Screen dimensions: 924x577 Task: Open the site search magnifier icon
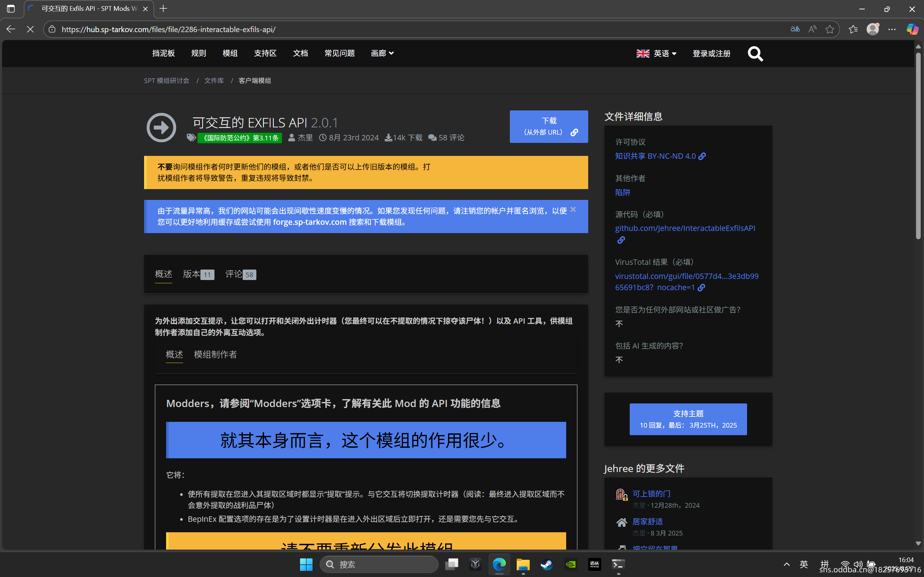[x=755, y=54]
